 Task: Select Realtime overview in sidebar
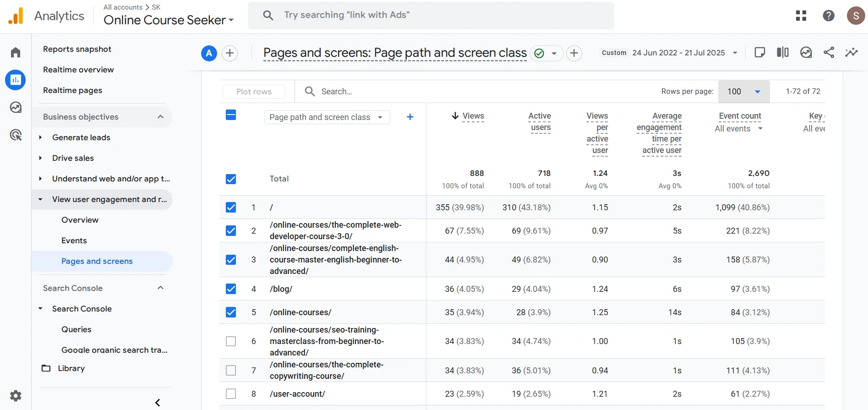tap(78, 70)
